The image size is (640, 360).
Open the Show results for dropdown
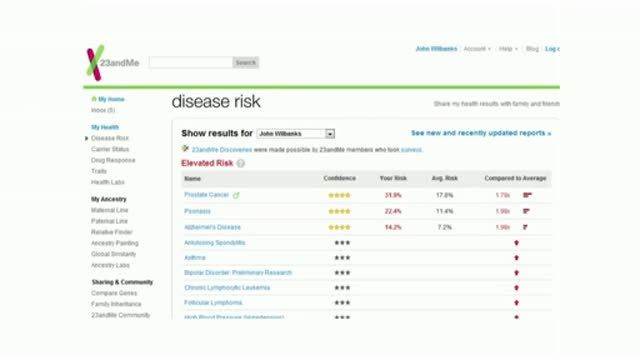click(296, 133)
